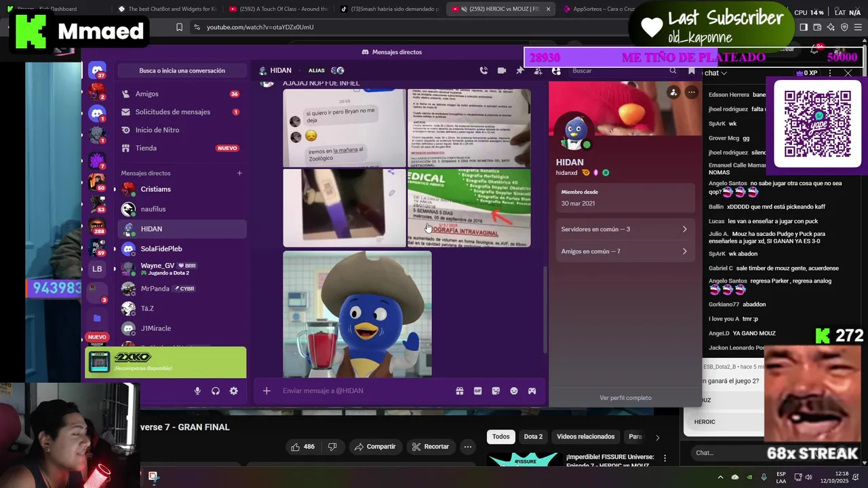Open the ECOGRAFIA INTRAVAGINAL photo thumbnail
The image size is (868, 488).
pyautogui.click(x=469, y=208)
